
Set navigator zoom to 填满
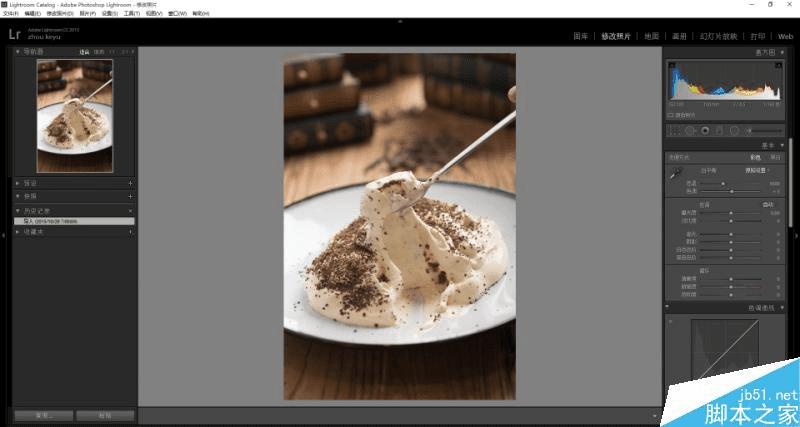pos(99,52)
